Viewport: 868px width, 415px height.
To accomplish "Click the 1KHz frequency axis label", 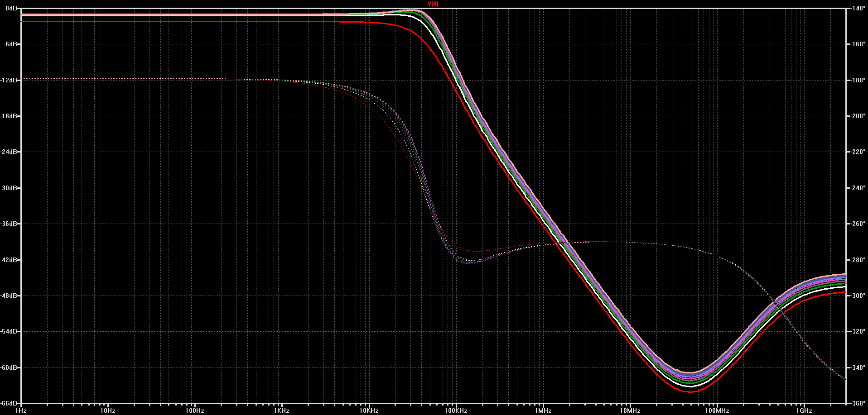I will 282,410.
